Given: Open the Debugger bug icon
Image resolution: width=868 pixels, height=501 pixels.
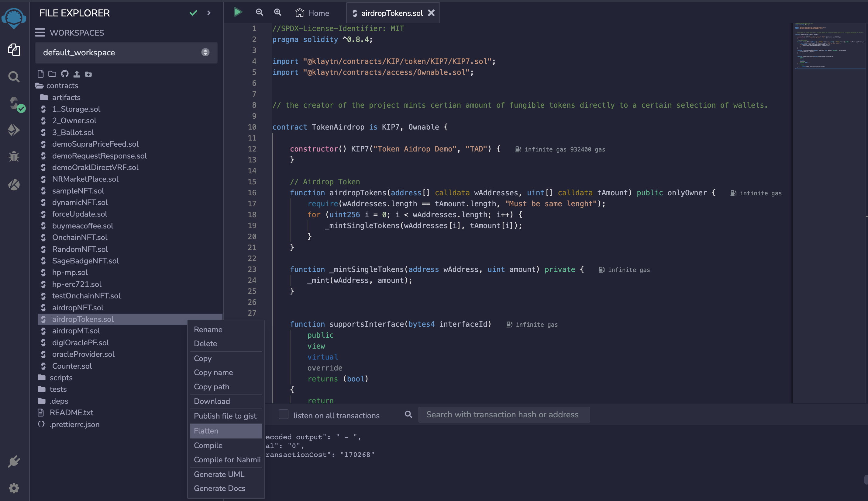Looking at the screenshot, I should point(14,157).
